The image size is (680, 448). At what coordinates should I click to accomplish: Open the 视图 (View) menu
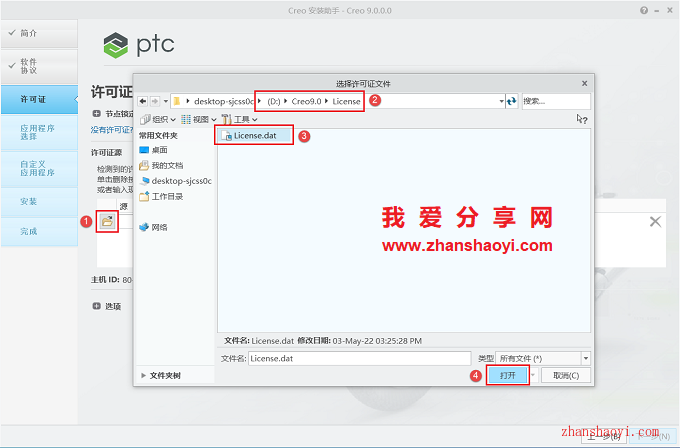pyautogui.click(x=199, y=119)
